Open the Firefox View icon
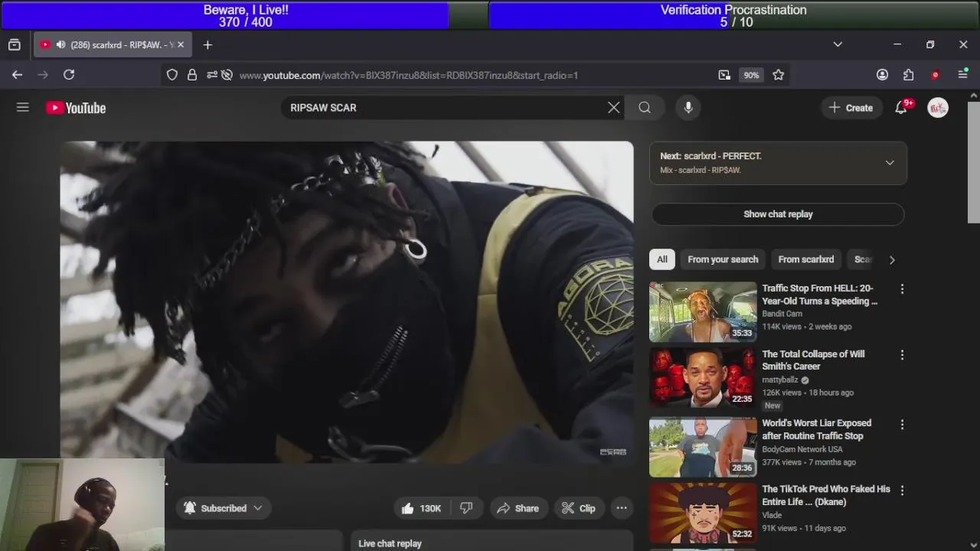This screenshot has width=980, height=551. coord(14,45)
